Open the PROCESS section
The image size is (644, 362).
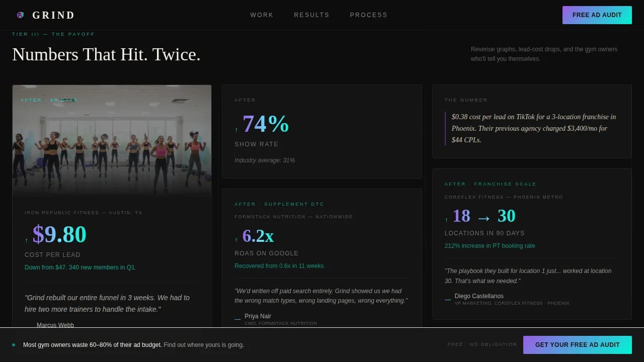(369, 15)
